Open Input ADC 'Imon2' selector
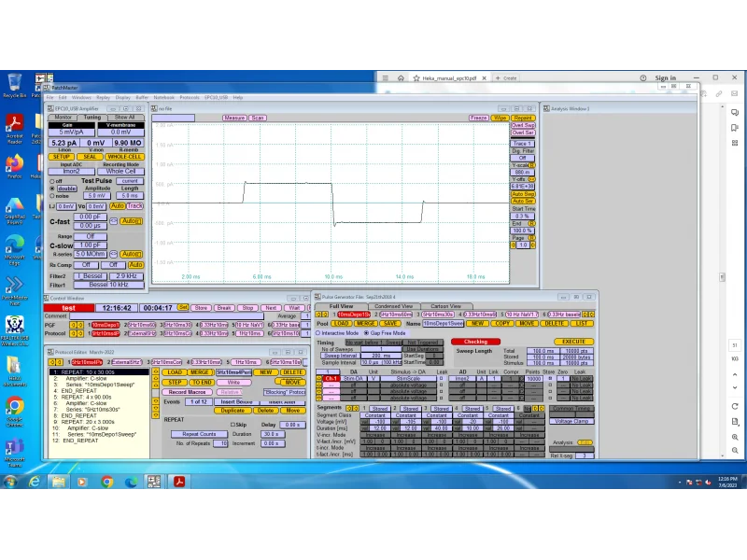Screen dimensions: 747x560 click(x=71, y=172)
